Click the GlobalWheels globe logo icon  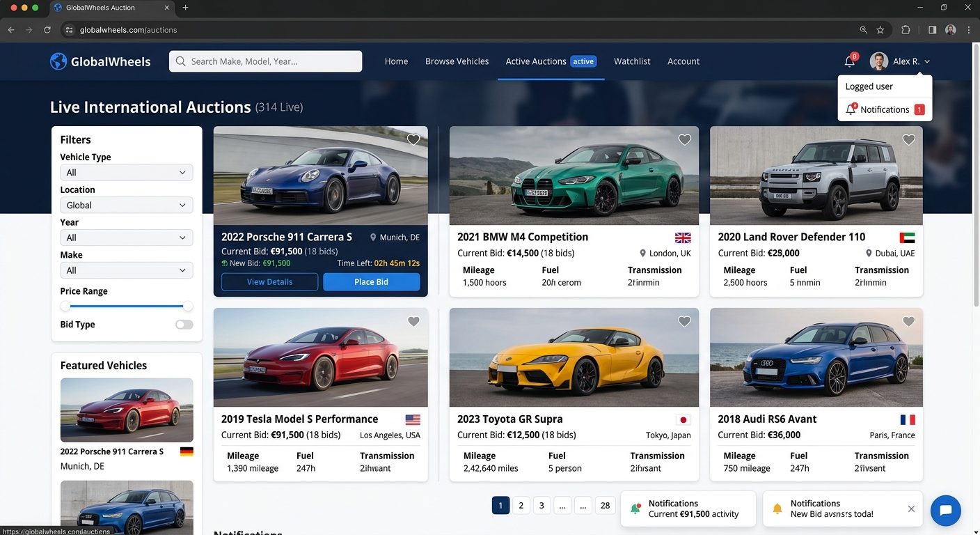58,61
